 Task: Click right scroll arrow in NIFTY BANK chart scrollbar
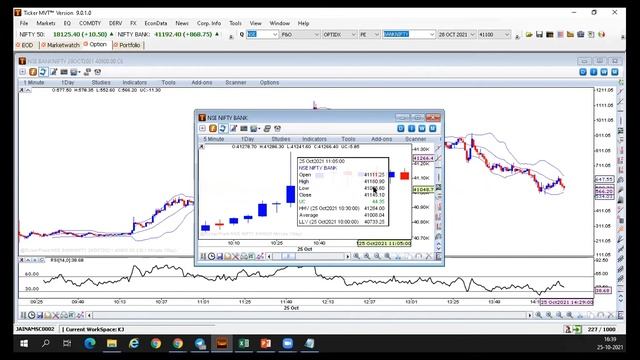pyautogui.click(x=348, y=256)
